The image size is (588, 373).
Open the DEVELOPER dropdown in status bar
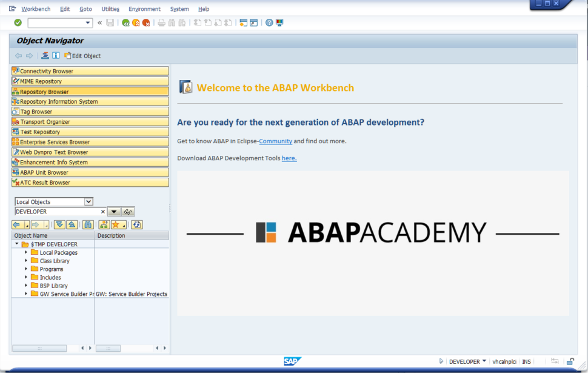click(x=484, y=361)
